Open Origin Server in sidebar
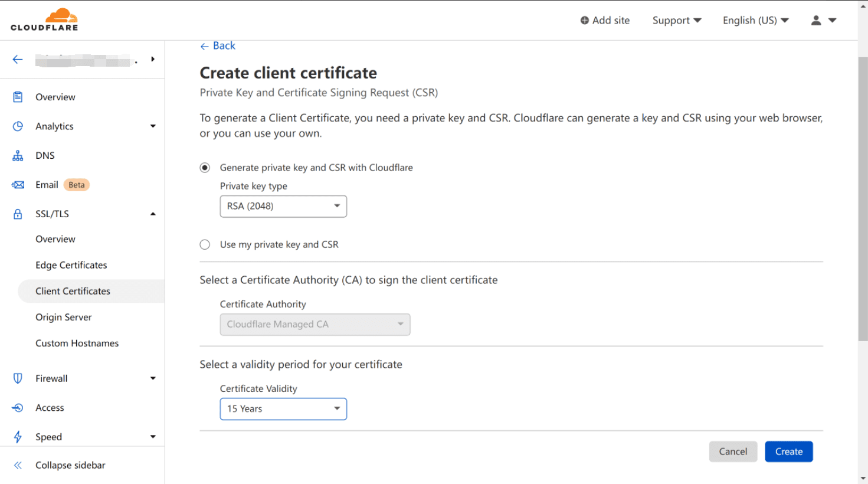This screenshot has width=868, height=484. pos(64,317)
